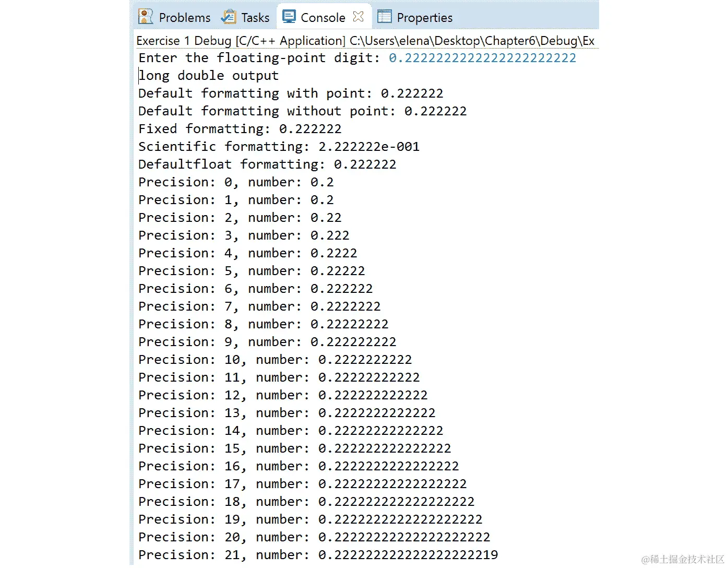This screenshot has height=568, width=728.
Task: Click the 'Precision: 16' output line
Action: (299, 466)
